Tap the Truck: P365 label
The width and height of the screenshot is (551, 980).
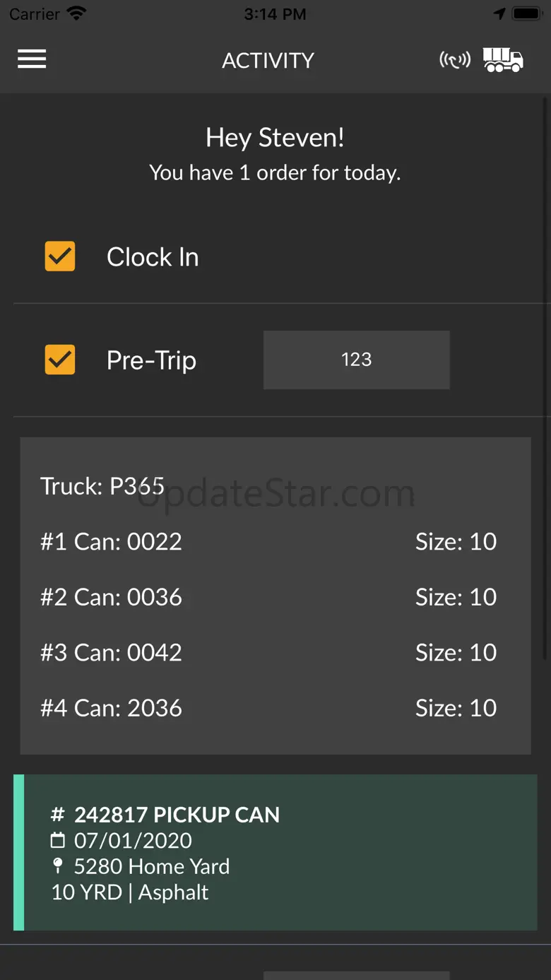pyautogui.click(x=102, y=486)
